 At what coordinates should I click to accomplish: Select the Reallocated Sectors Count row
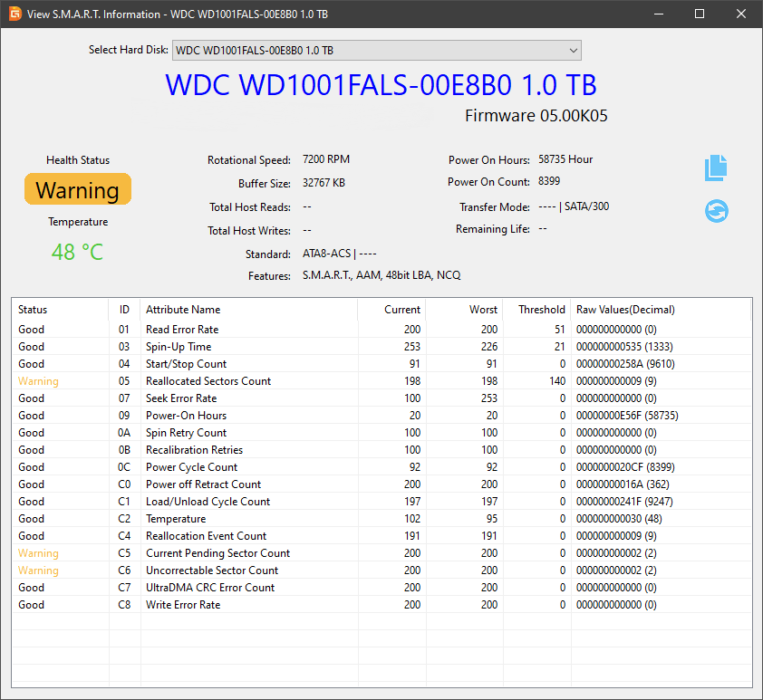pyautogui.click(x=381, y=381)
